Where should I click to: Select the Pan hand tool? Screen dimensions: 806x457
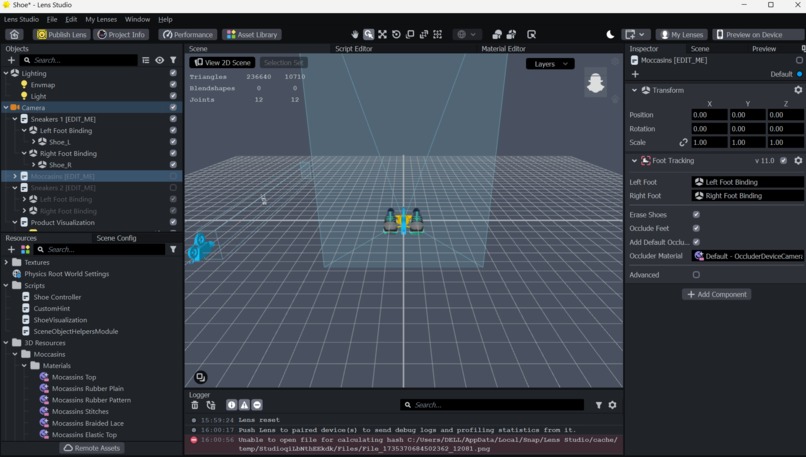point(355,34)
